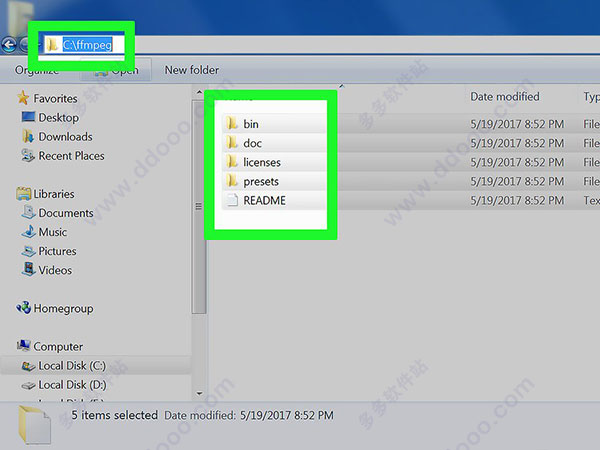Click licenses' date modified cell

[517, 162]
